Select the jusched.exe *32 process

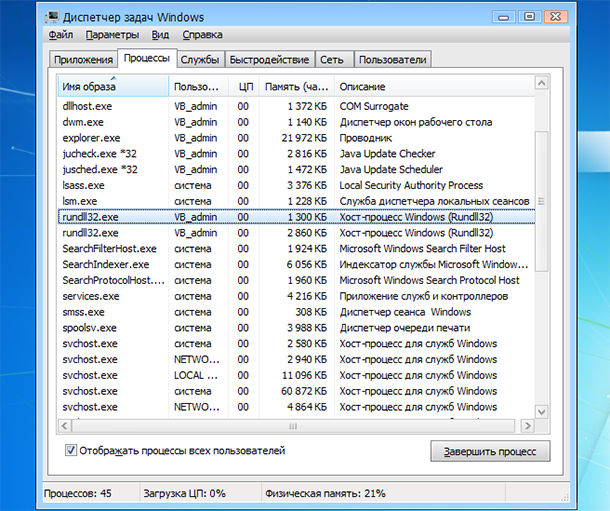click(296, 170)
